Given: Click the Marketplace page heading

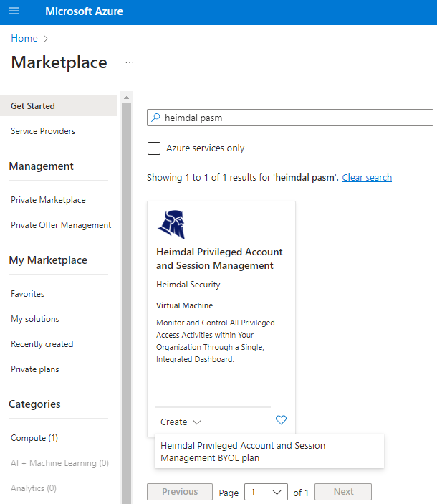Looking at the screenshot, I should (x=59, y=62).
